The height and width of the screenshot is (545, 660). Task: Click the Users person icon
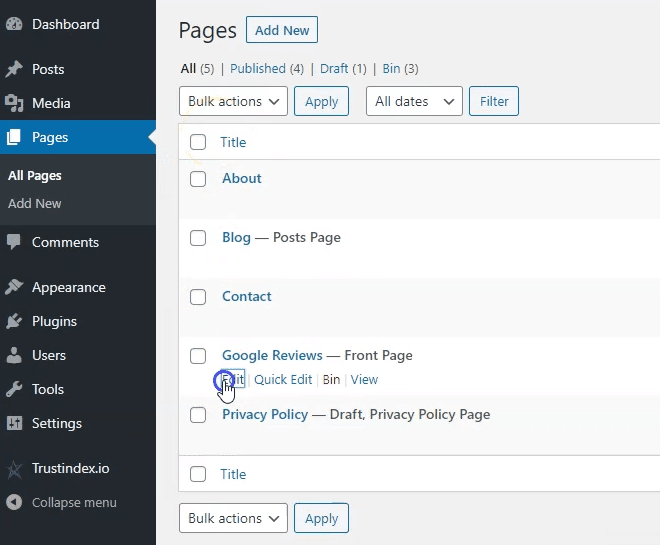14,355
